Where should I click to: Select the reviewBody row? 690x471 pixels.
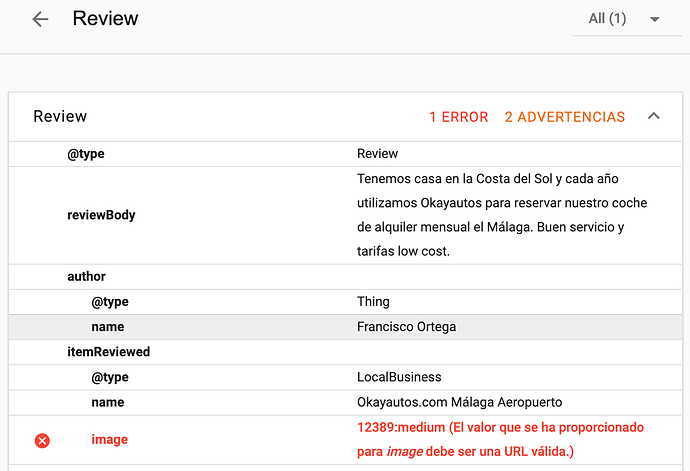coord(345,215)
